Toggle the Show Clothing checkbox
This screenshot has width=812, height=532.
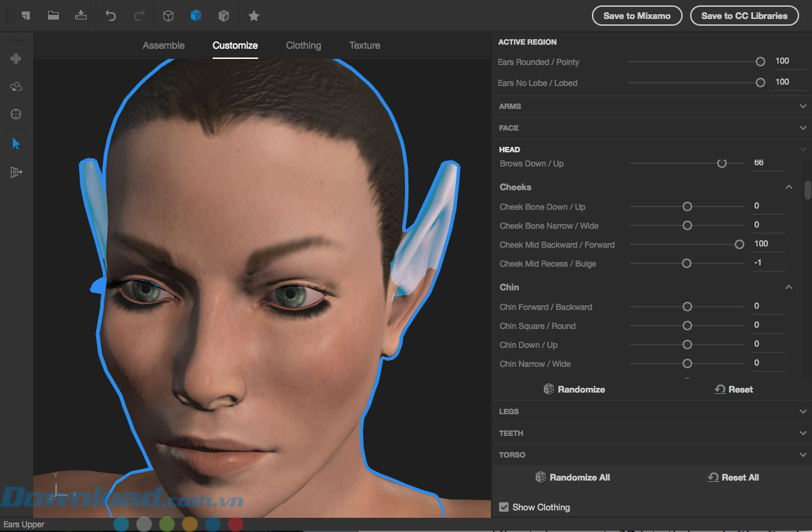[x=504, y=507]
